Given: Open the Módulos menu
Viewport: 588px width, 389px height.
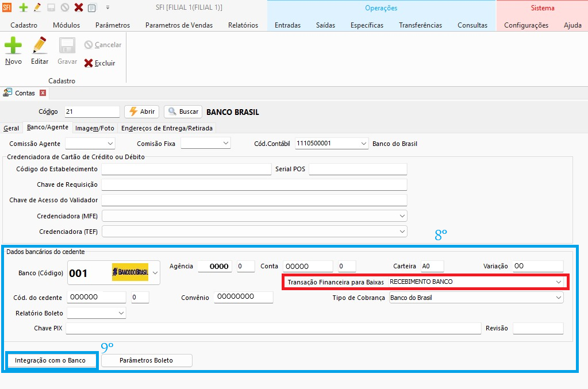Looking at the screenshot, I should click(x=66, y=25).
